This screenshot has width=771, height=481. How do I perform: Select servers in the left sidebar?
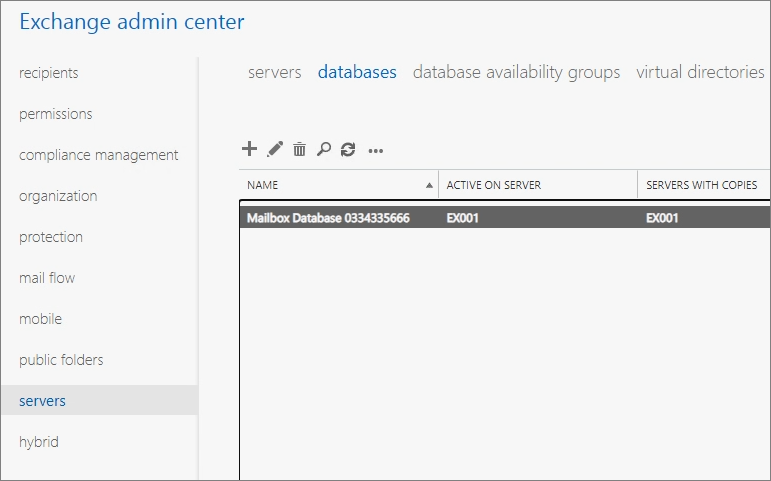99,400
